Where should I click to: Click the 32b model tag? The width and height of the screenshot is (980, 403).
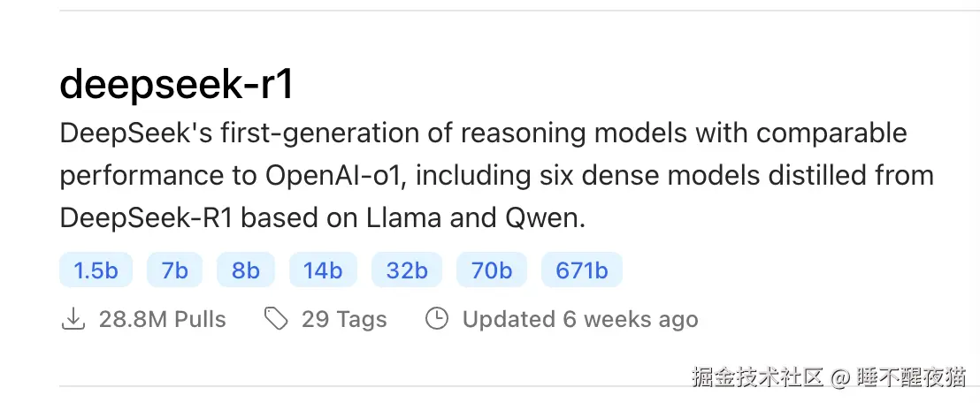point(407,270)
